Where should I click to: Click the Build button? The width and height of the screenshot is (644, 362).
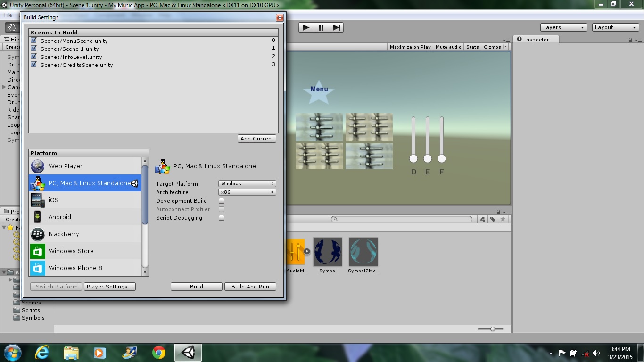coord(197,287)
